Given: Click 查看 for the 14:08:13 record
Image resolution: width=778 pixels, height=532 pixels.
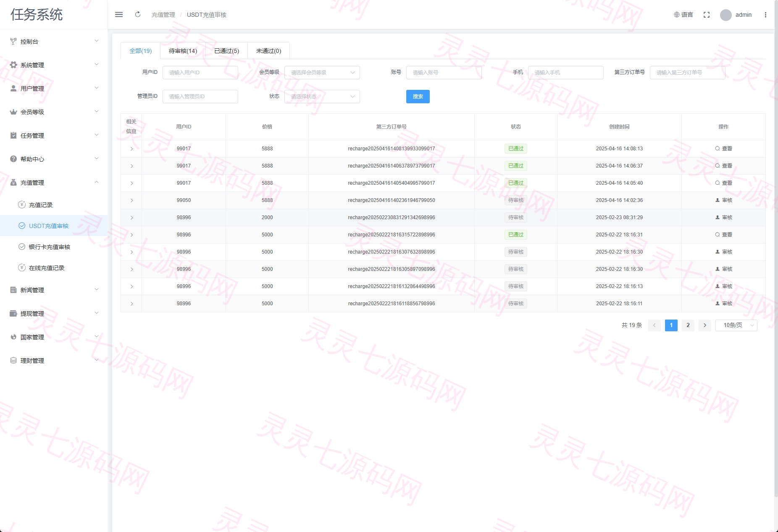Looking at the screenshot, I should tap(723, 149).
